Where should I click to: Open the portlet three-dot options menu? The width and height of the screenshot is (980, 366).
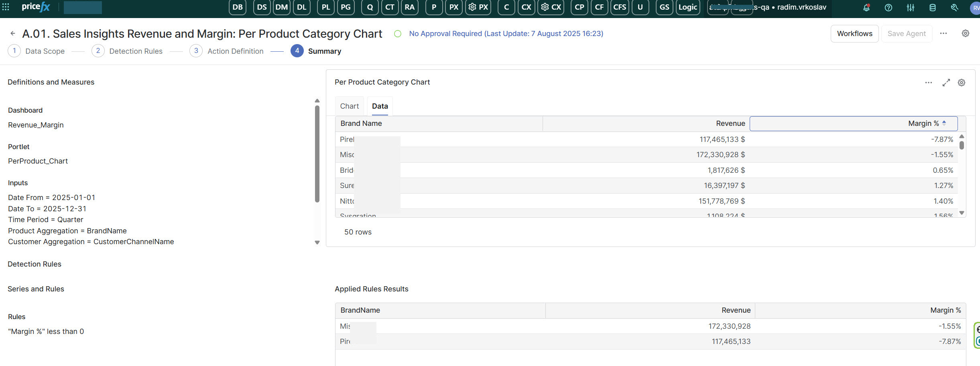point(929,83)
